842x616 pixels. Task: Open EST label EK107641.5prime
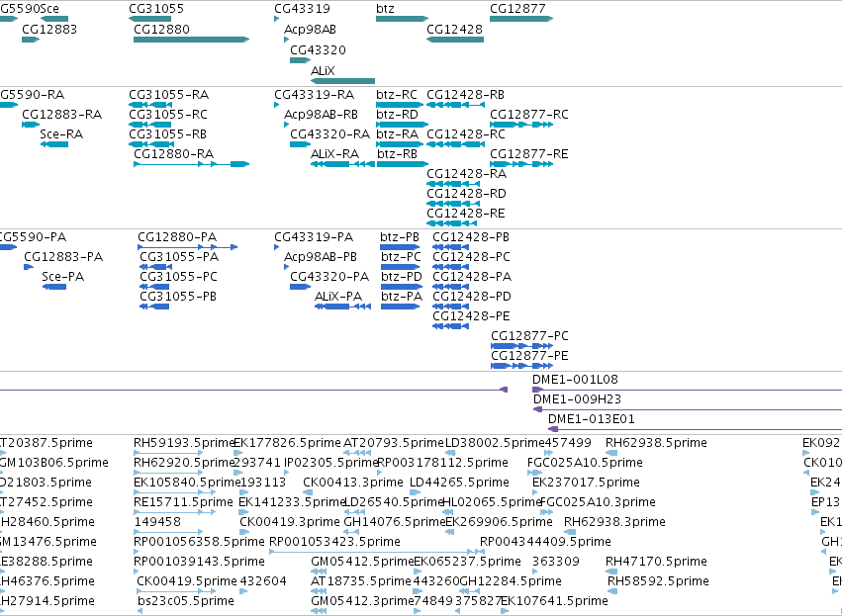tap(555, 600)
